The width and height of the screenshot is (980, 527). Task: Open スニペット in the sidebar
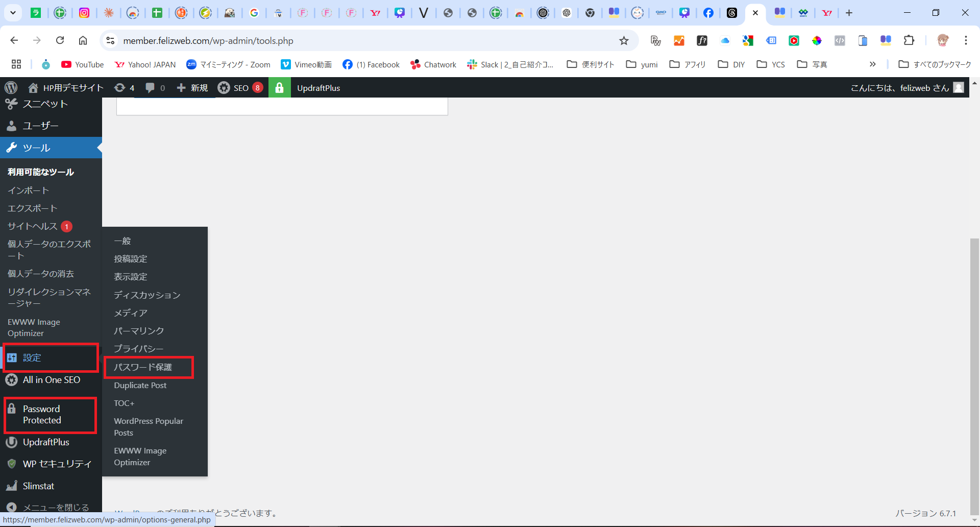pos(51,104)
